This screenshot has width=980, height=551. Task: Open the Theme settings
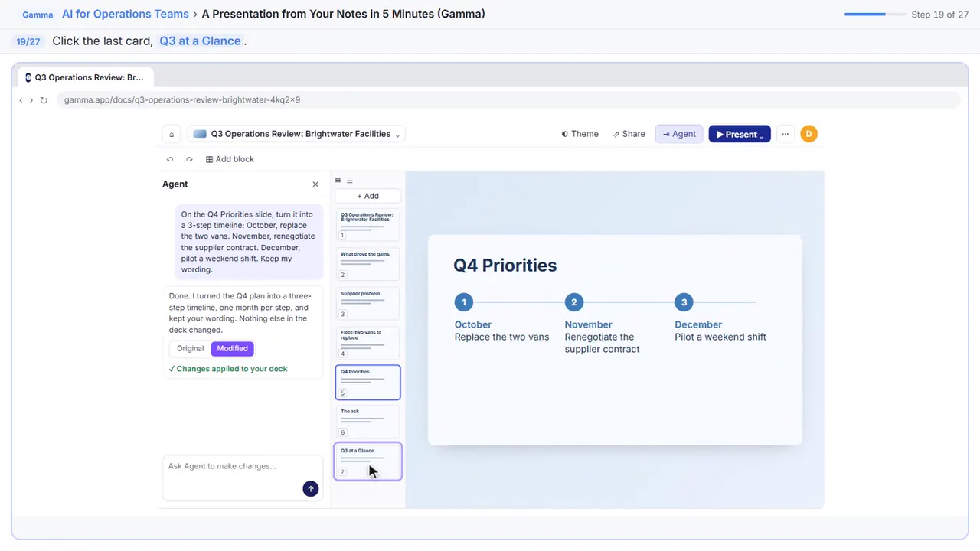580,134
